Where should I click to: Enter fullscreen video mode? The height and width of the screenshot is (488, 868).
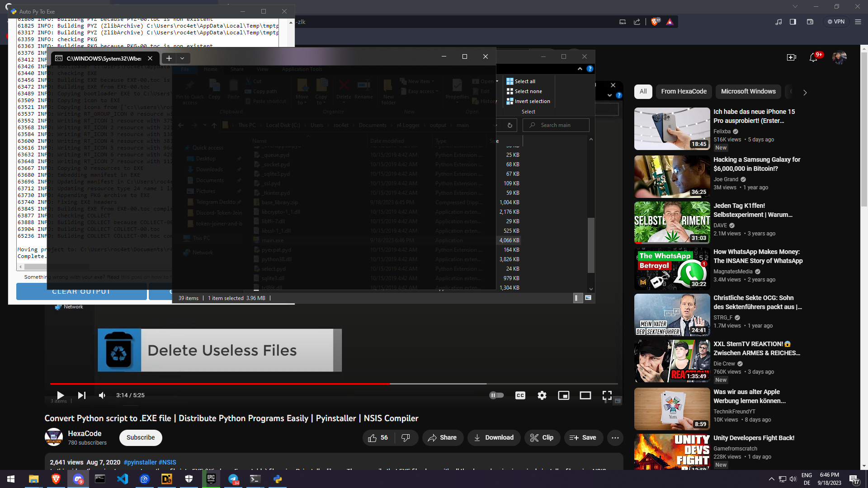tap(607, 395)
